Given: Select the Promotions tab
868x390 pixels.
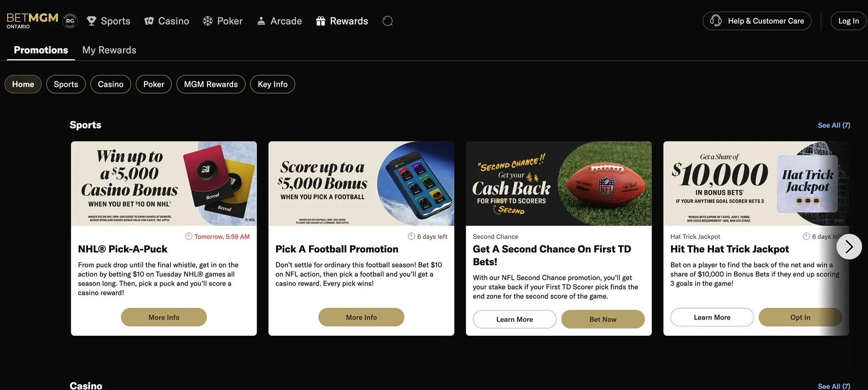Looking at the screenshot, I should pos(40,50).
